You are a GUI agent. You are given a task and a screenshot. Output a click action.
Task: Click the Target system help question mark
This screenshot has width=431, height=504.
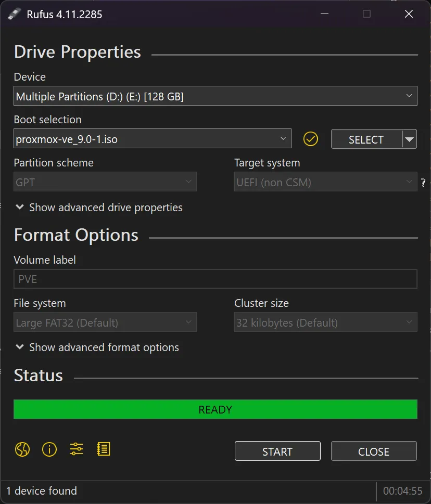[x=423, y=183]
